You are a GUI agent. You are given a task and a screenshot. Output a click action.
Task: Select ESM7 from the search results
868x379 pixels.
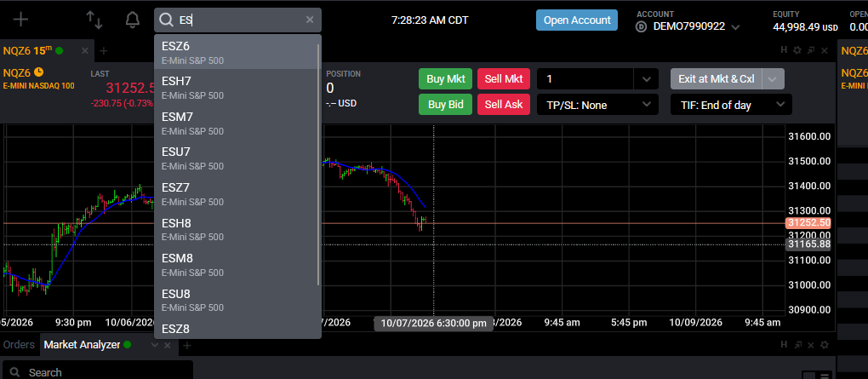pos(237,123)
